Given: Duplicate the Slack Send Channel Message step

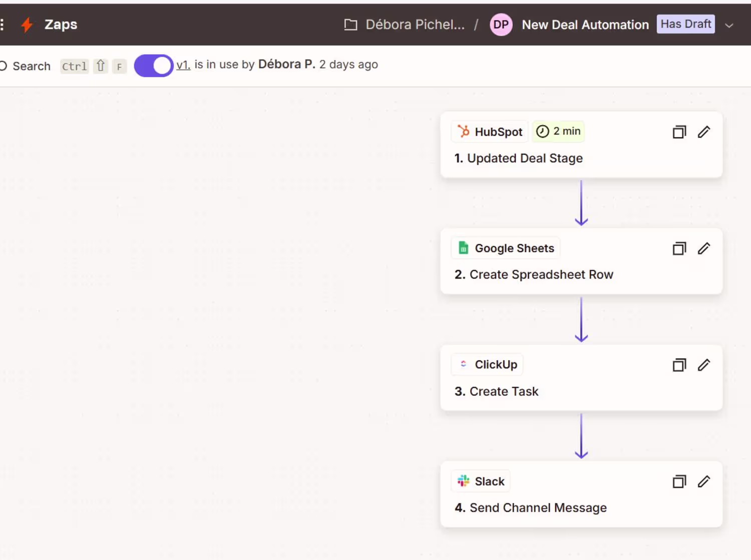Looking at the screenshot, I should coord(679,482).
